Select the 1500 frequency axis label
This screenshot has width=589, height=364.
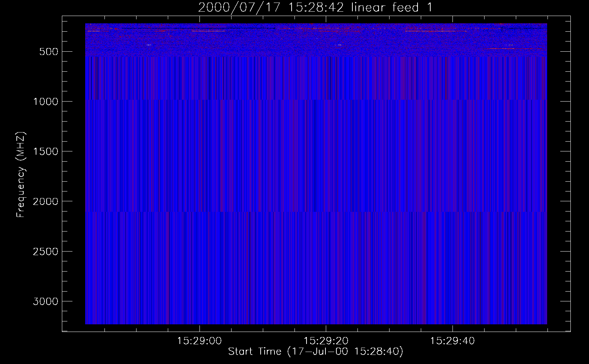coord(46,151)
